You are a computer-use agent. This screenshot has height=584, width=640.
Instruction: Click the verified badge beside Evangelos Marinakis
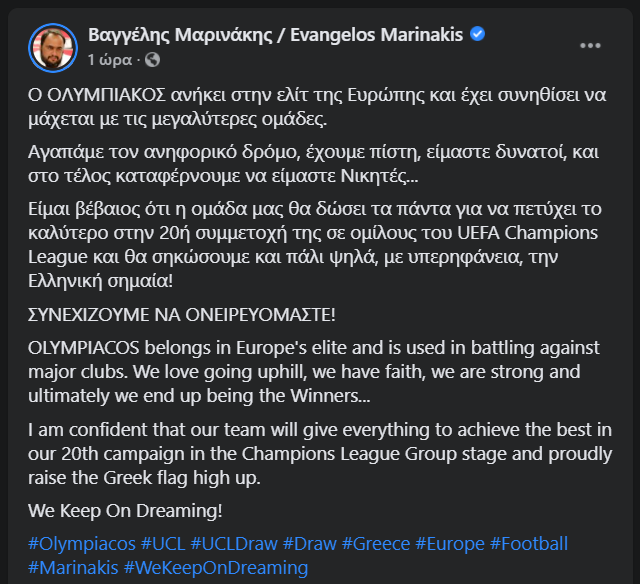(x=478, y=35)
